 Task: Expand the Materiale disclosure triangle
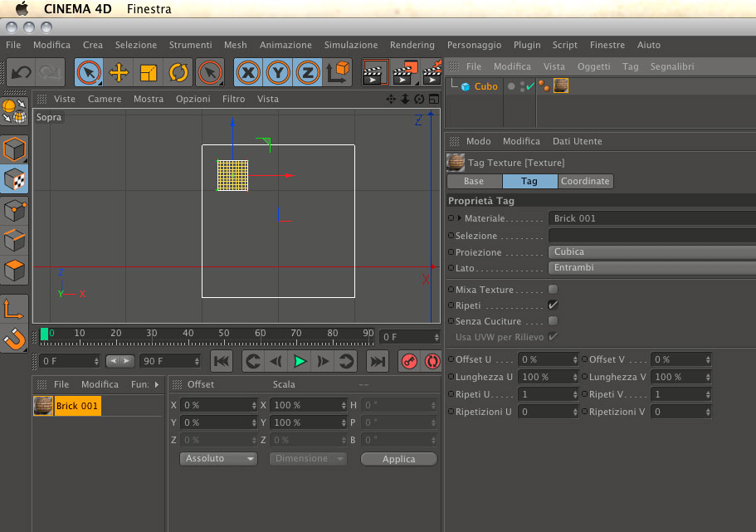(x=460, y=218)
